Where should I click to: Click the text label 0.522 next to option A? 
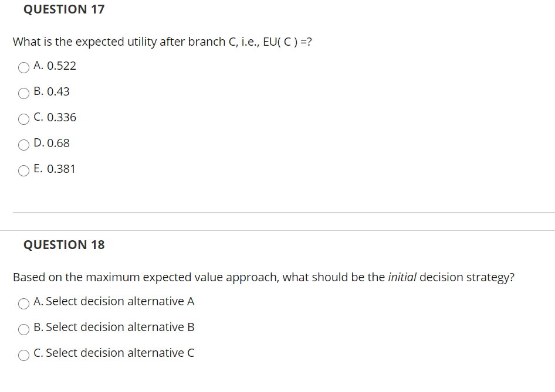(x=62, y=66)
